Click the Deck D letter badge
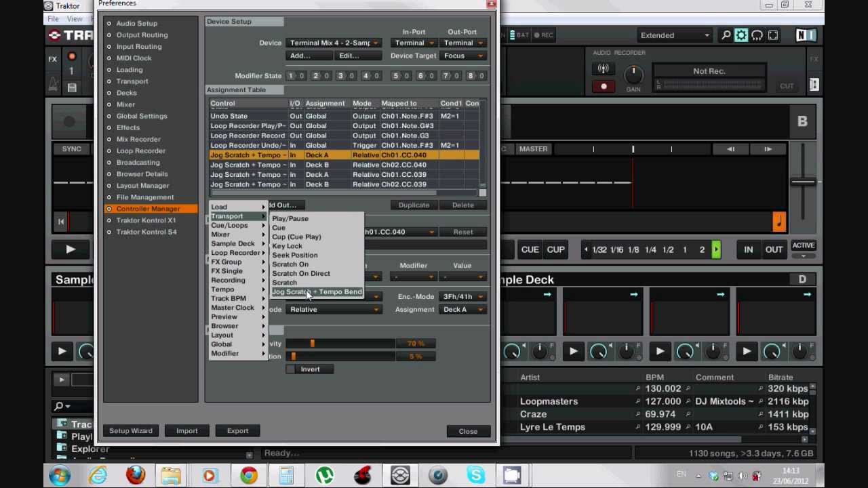The image size is (868, 488). point(802,279)
